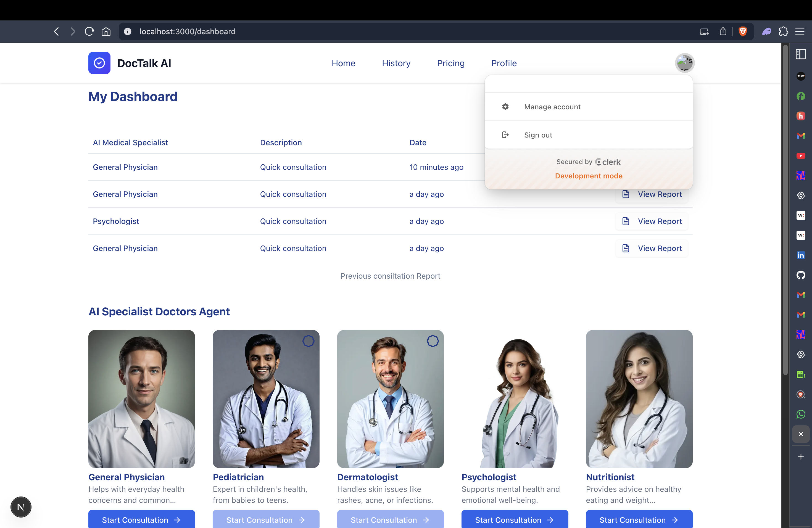Go to the History nav tab

(396, 63)
